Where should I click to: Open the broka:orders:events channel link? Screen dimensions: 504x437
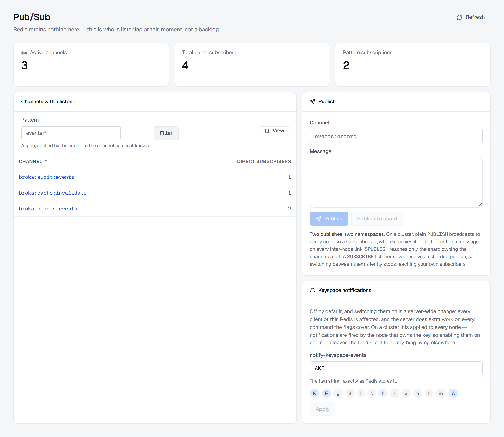[48, 209]
